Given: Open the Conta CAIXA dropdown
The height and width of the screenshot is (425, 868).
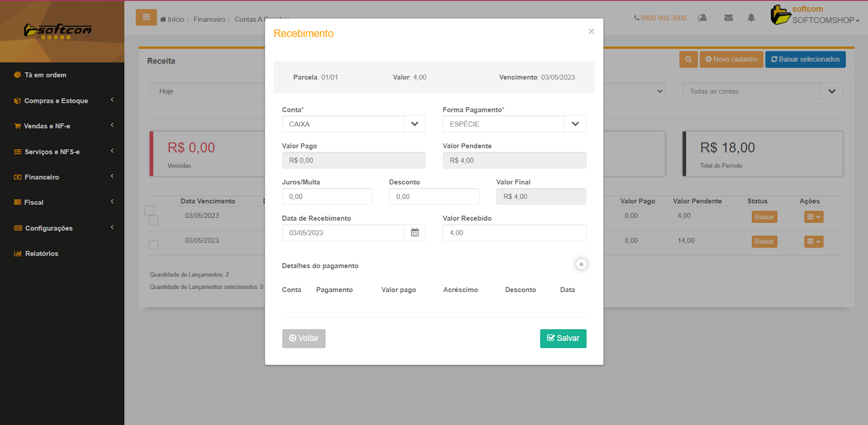Looking at the screenshot, I should (x=414, y=124).
